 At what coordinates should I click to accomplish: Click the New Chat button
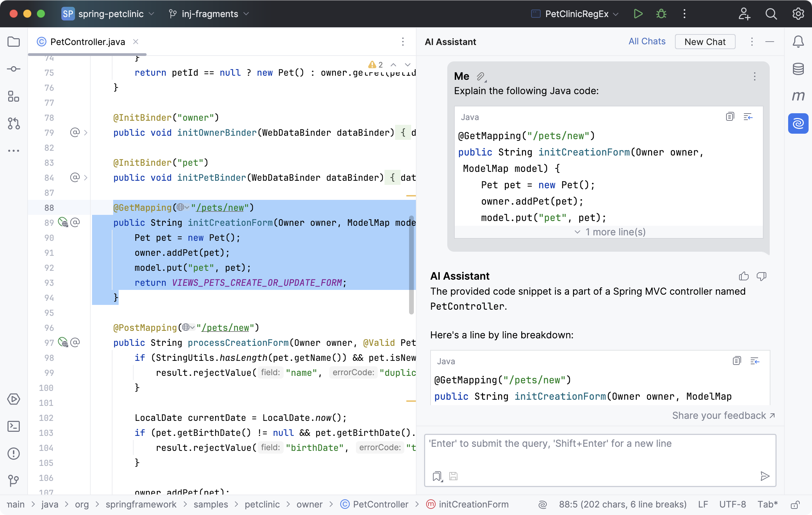pyautogui.click(x=705, y=41)
